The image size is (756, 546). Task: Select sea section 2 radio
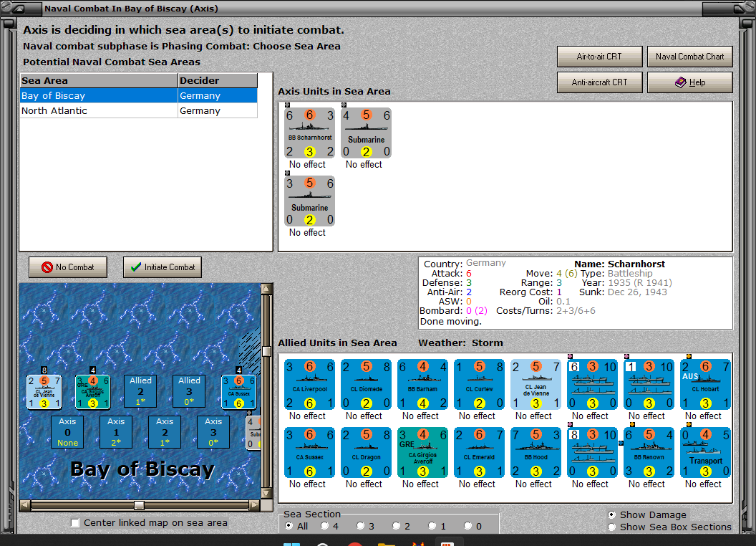pos(397,526)
